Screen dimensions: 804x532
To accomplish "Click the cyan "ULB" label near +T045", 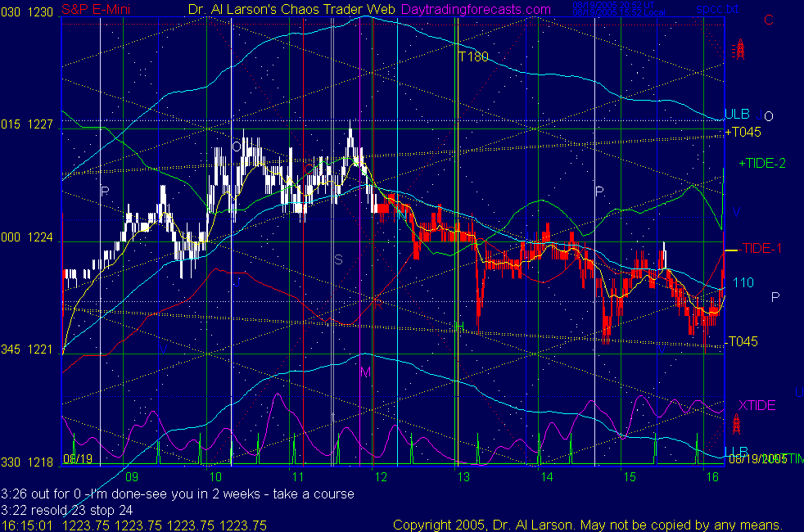I will [737, 114].
